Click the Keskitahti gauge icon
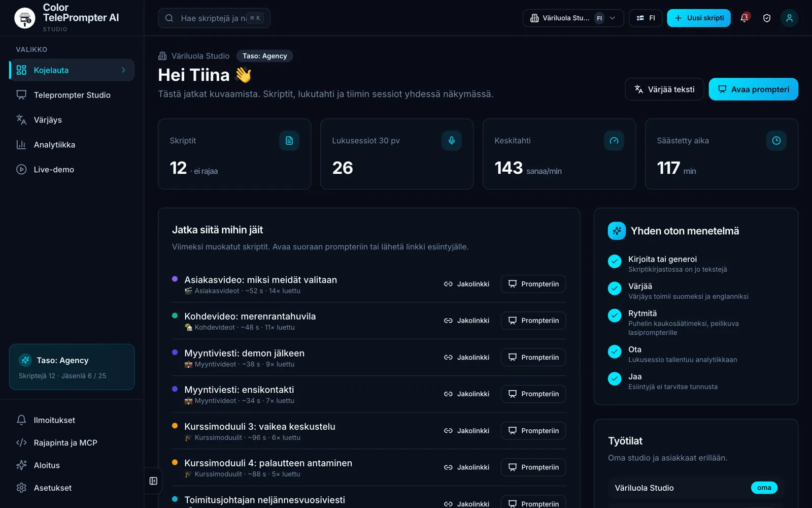 click(614, 141)
